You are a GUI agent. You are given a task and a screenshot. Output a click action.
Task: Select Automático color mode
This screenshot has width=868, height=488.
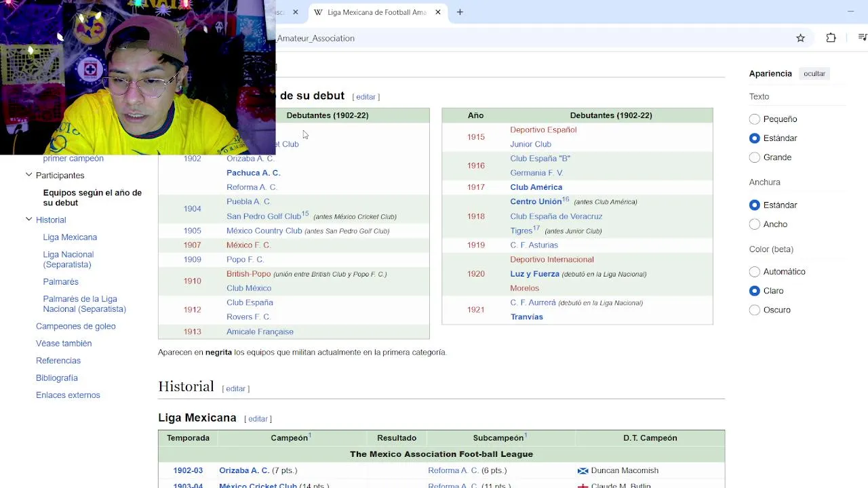click(x=755, y=272)
